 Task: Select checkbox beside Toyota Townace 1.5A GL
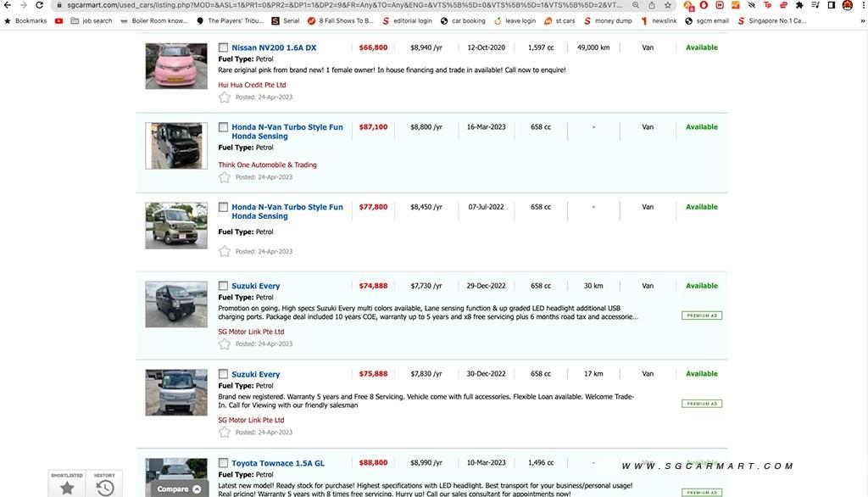(x=224, y=464)
